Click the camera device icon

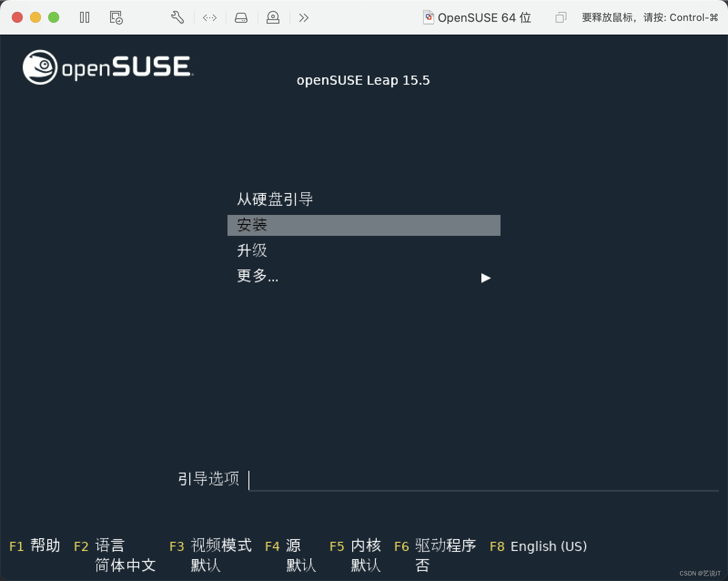pos(273,18)
